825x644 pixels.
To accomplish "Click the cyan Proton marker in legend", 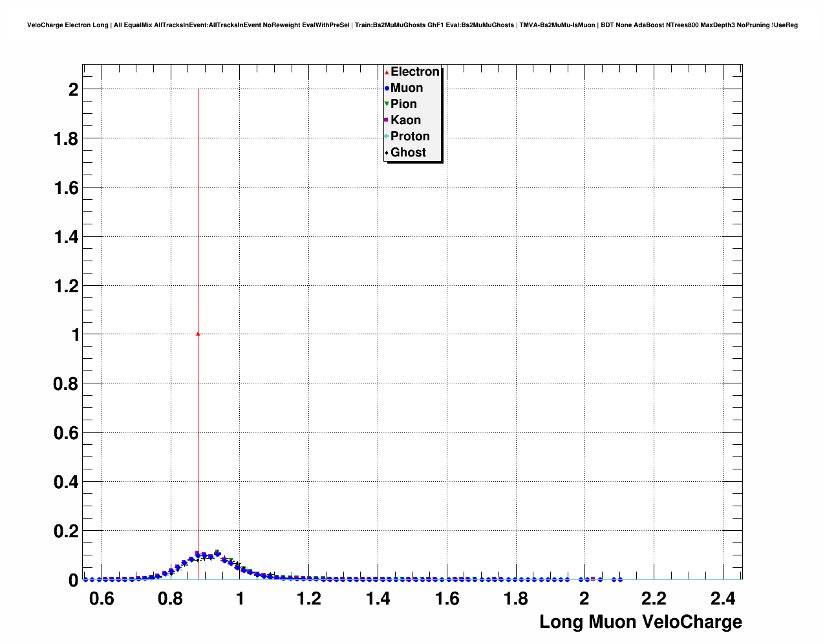I will click(x=387, y=136).
